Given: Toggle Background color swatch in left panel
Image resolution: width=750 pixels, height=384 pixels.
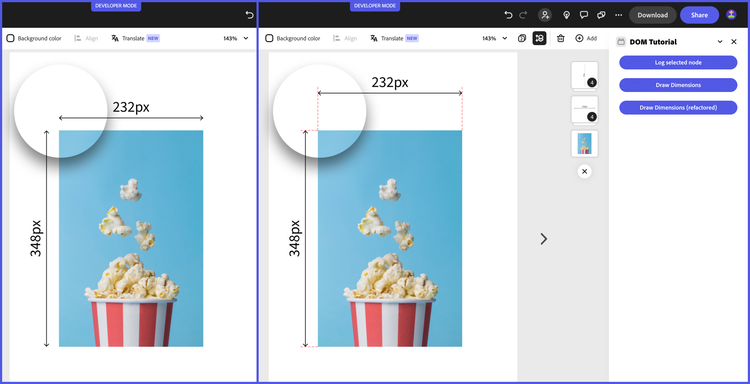Looking at the screenshot, I should [x=11, y=38].
